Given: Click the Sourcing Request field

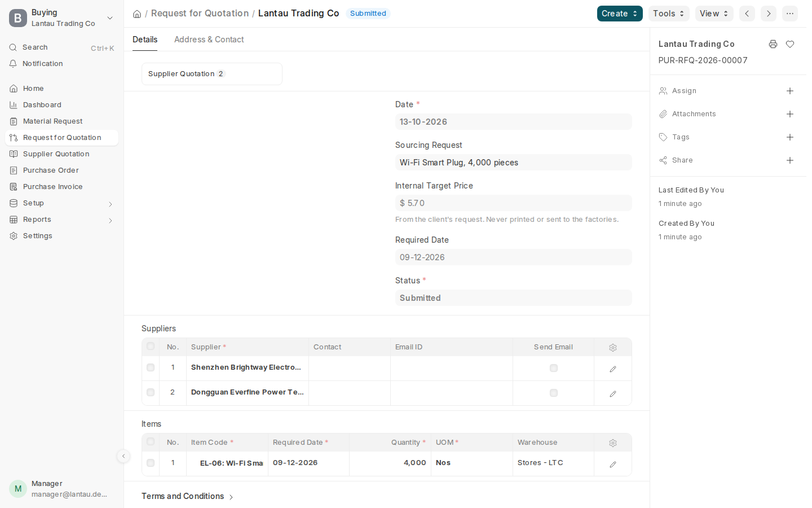Looking at the screenshot, I should click(x=514, y=163).
